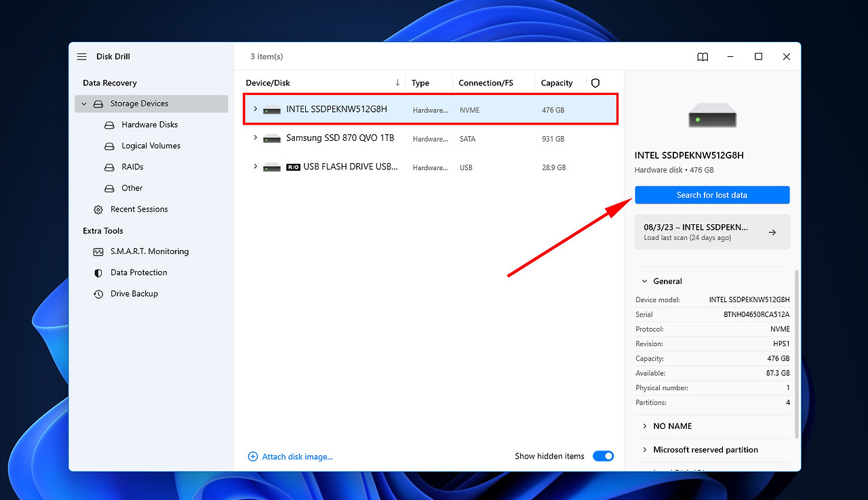Select the Samsung SSD 870 QVO 1TB name
The width and height of the screenshot is (868, 500).
click(340, 138)
